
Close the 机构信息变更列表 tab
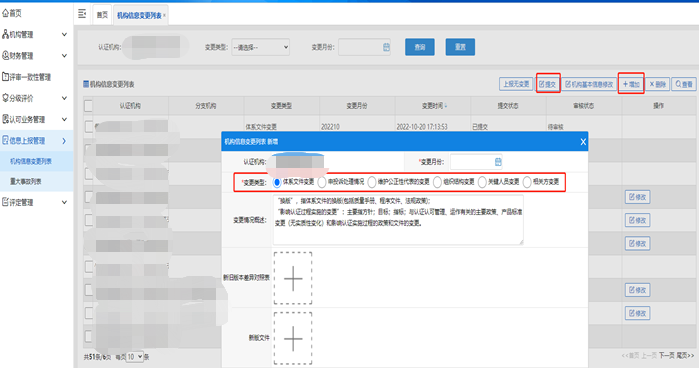164,16
